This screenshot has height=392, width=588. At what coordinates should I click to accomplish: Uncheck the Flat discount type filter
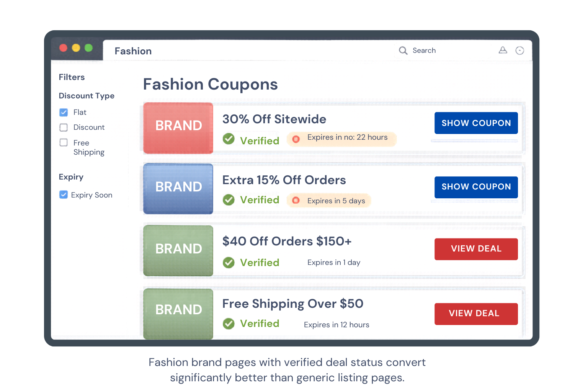tap(64, 113)
